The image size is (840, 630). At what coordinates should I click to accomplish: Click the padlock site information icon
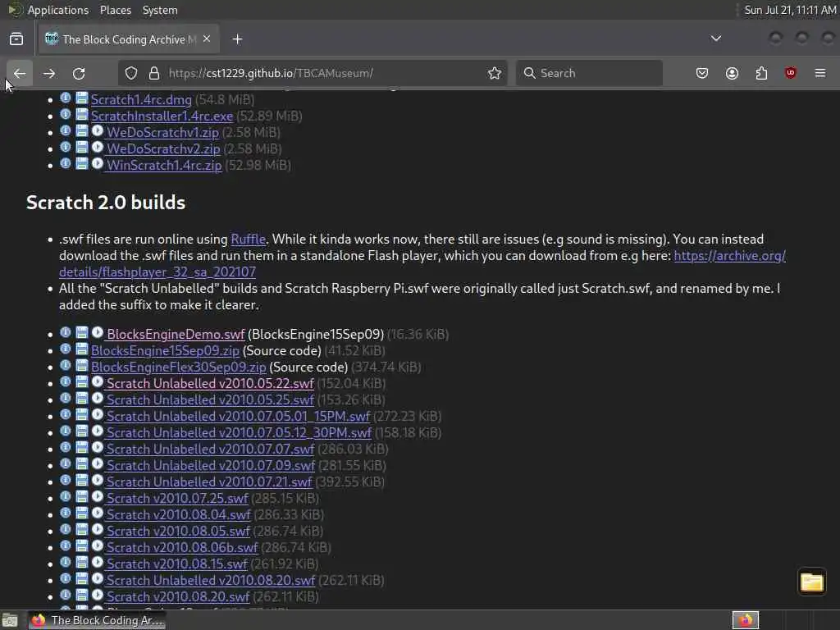tap(154, 73)
